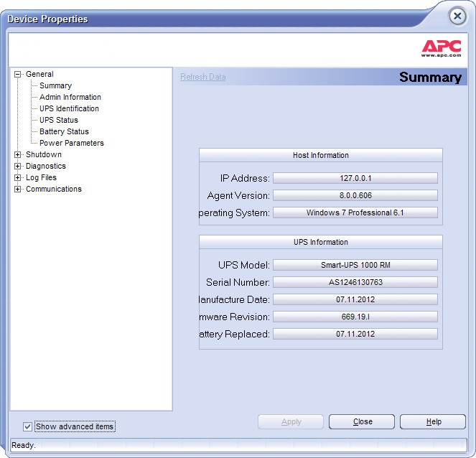Select Summary in the tree
The image size is (476, 458).
(x=55, y=86)
